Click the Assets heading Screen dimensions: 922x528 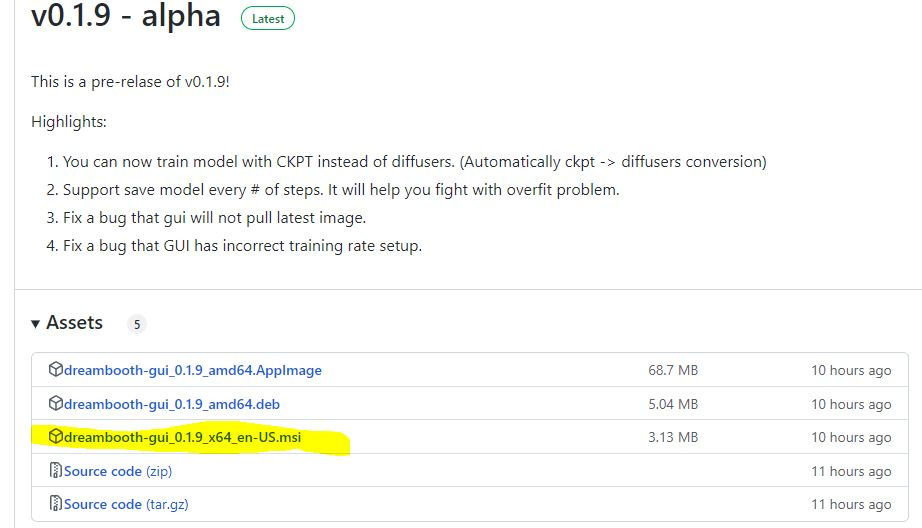[75, 323]
